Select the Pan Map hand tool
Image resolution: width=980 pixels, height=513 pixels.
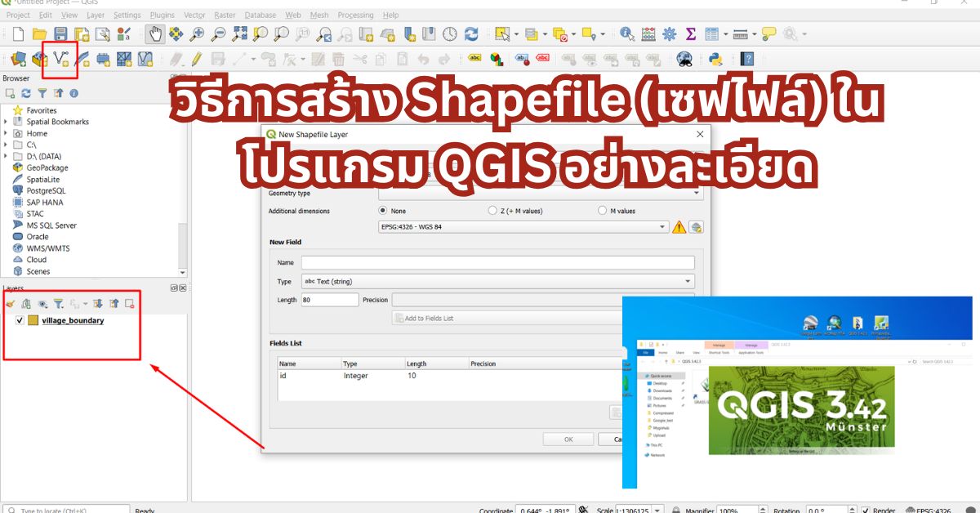point(154,34)
